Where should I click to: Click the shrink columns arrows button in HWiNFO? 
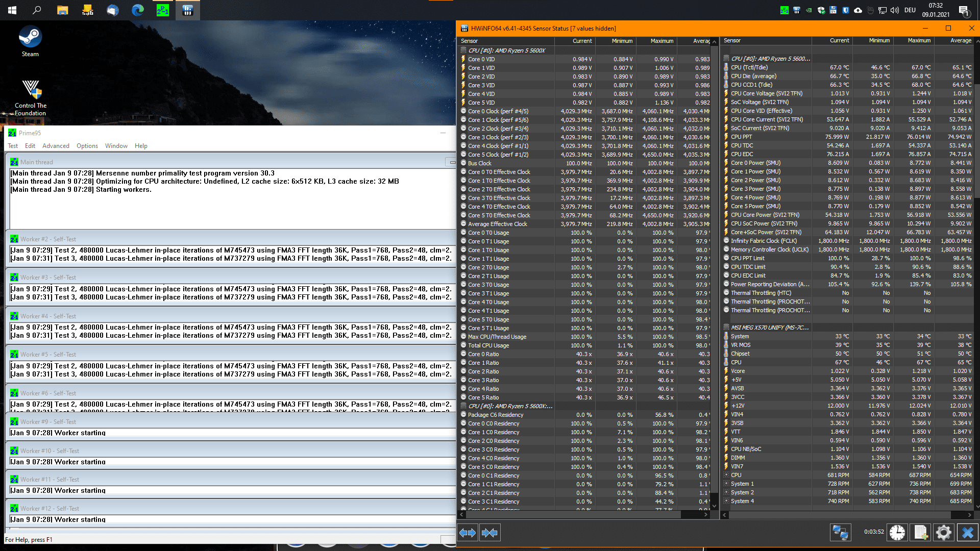pos(489,533)
